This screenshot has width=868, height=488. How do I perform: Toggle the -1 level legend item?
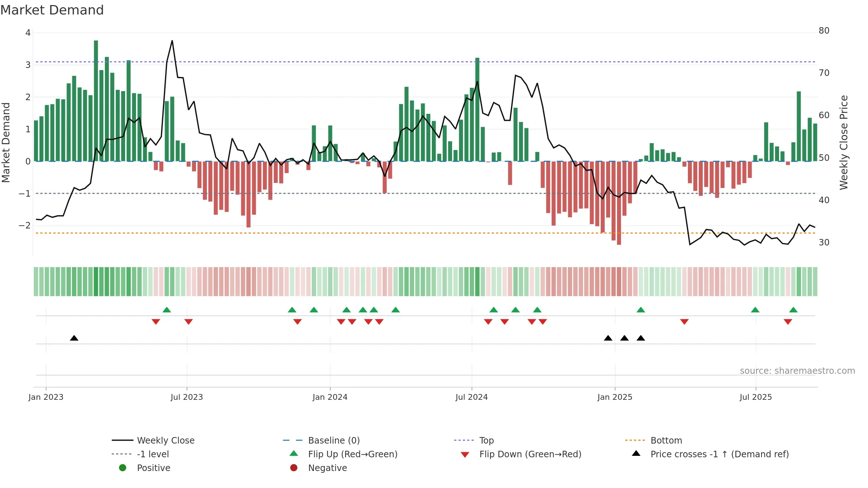point(140,454)
